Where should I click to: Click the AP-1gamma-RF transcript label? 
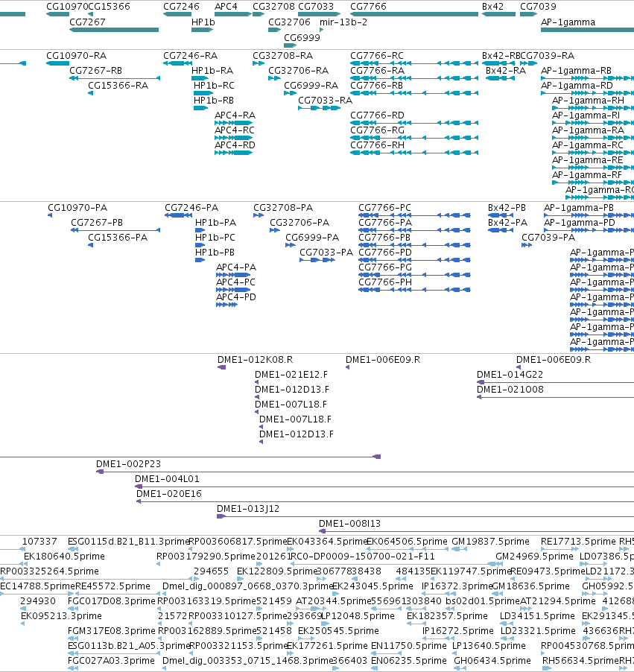pyautogui.click(x=587, y=175)
